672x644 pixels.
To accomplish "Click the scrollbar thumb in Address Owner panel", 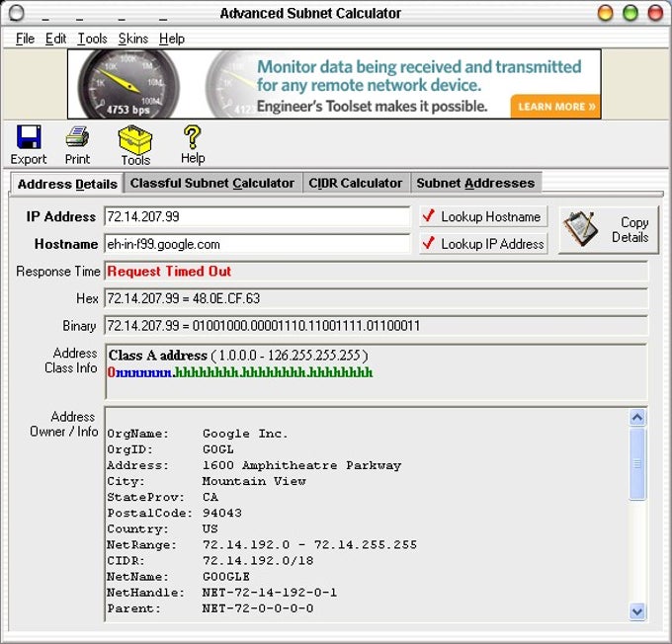I will (x=637, y=463).
